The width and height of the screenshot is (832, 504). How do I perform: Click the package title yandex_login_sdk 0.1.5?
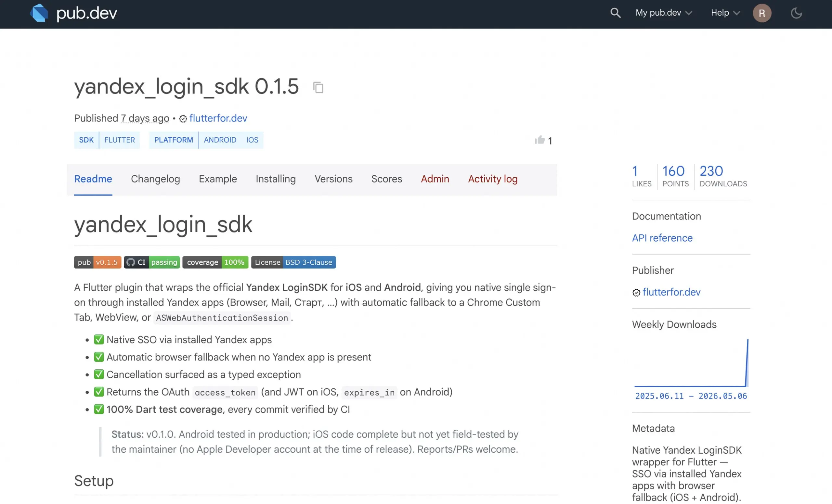pyautogui.click(x=187, y=87)
